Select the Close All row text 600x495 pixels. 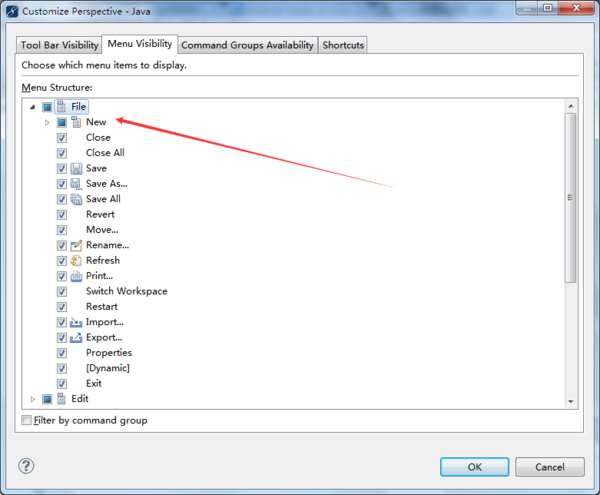pyautogui.click(x=105, y=153)
